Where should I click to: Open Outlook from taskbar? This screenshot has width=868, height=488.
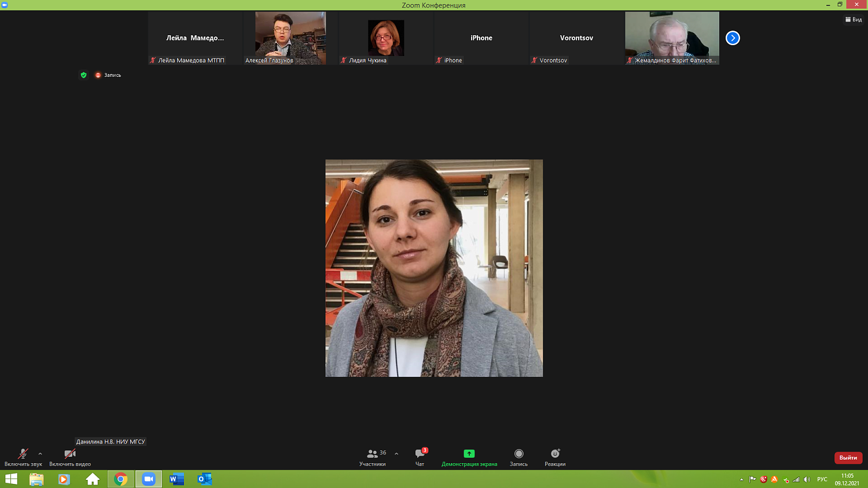(x=205, y=479)
